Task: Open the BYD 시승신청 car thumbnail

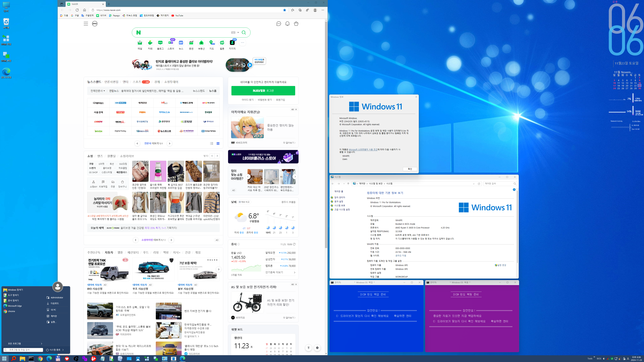Action: (108, 269)
